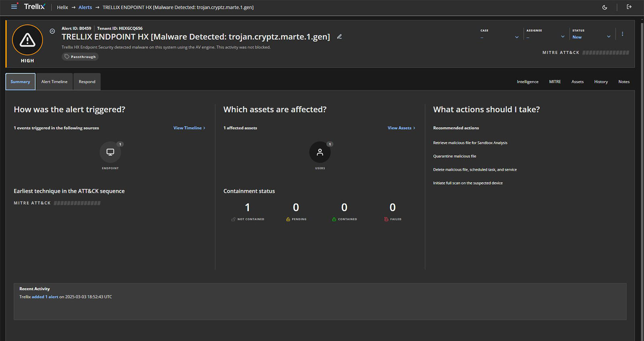This screenshot has width=644, height=341.
Task: Click the Endpoint source monitor icon
Action: click(x=110, y=152)
